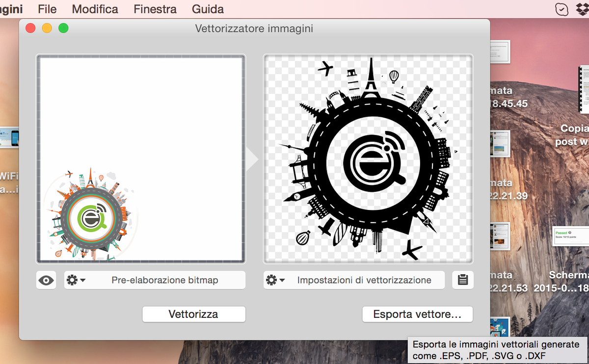Click the 'Esporta vettore...' button
Screen dimensions: 589x364
pyautogui.click(x=417, y=314)
